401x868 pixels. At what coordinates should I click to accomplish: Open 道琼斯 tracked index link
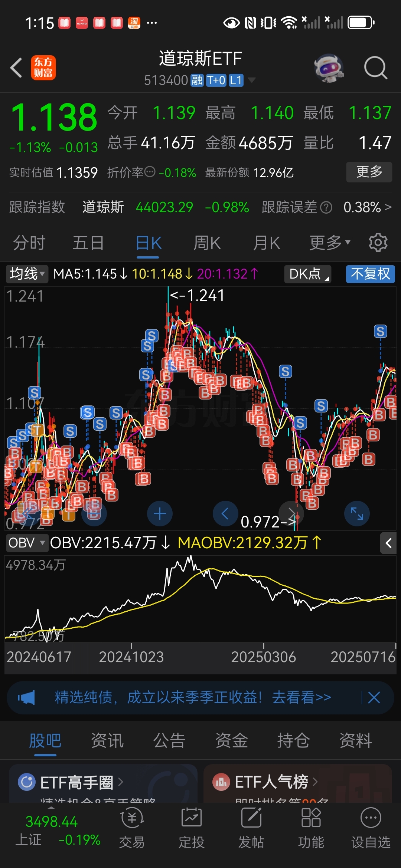[x=103, y=207]
